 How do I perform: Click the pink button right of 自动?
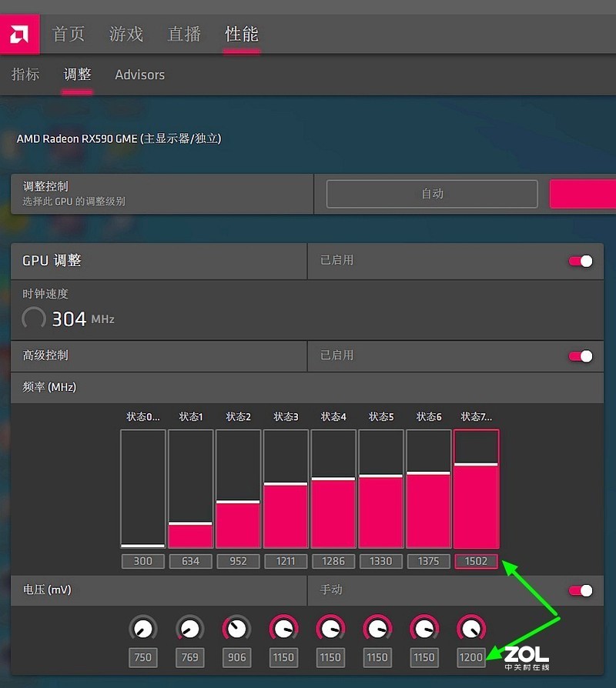coord(583,194)
